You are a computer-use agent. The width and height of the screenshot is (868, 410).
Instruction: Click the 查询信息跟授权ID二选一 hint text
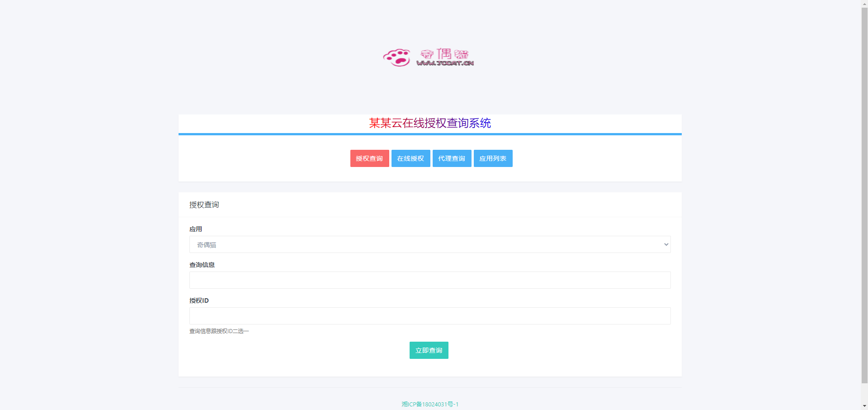pos(219,331)
